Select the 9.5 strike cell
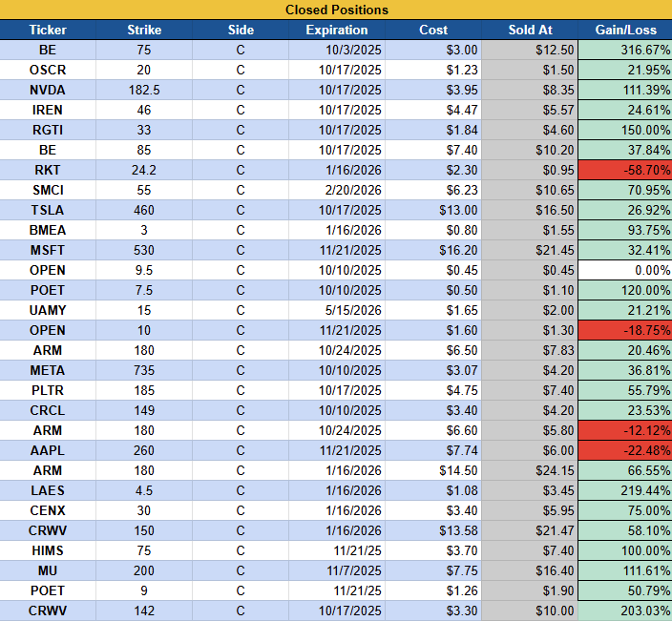 pyautogui.click(x=144, y=270)
